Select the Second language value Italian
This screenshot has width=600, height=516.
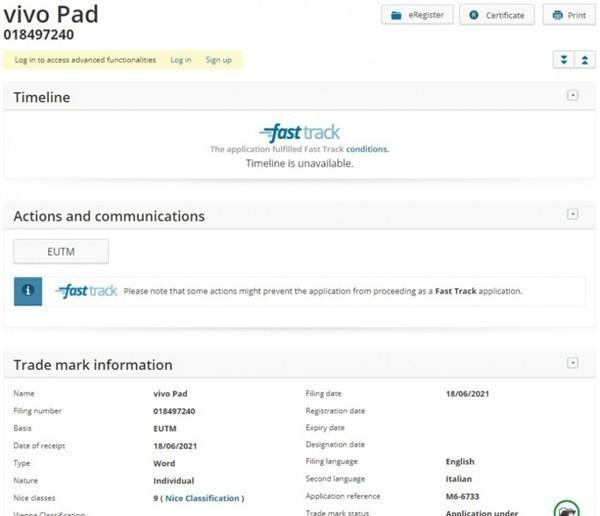pyautogui.click(x=459, y=479)
